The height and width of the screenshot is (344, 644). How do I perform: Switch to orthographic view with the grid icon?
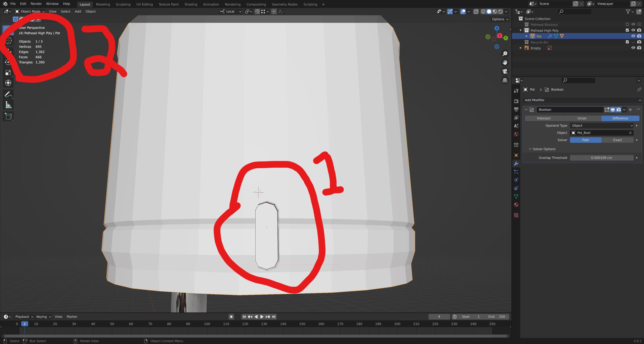point(505,80)
